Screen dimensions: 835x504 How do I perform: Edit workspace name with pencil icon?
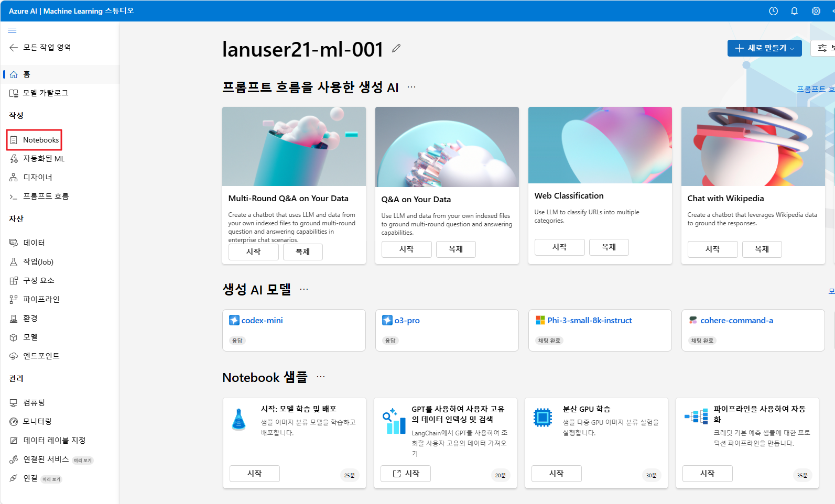point(396,48)
